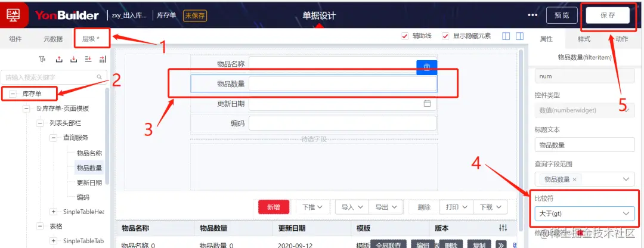
Task: Select 物品名称 in the tree
Action: (x=89, y=153)
